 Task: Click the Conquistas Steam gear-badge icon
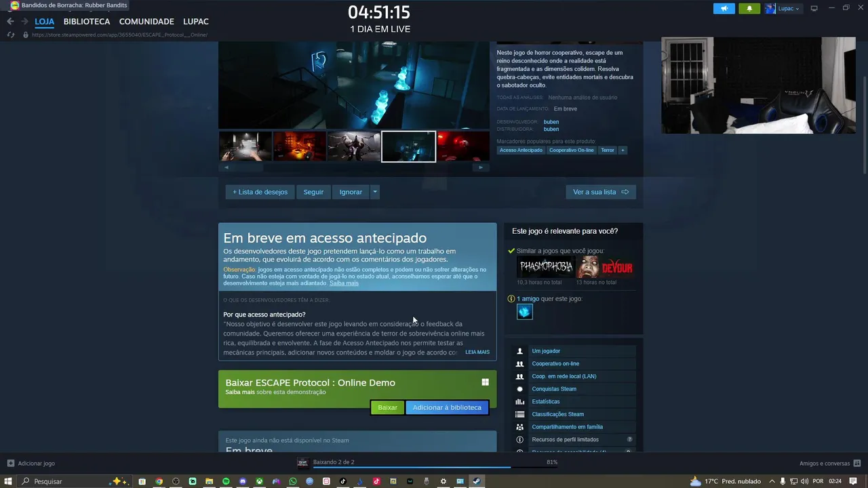[x=519, y=389]
